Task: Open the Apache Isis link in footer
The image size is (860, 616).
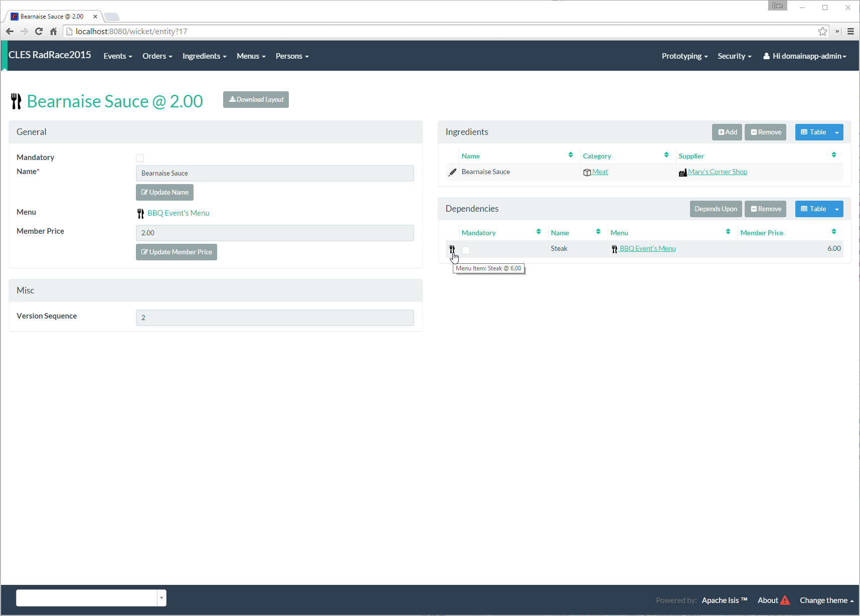Action: 725,600
